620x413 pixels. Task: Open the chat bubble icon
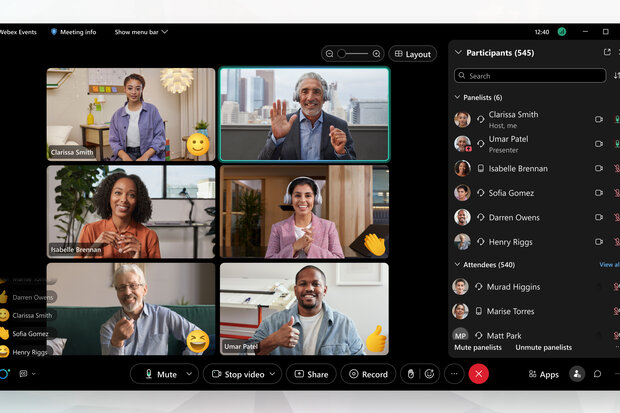597,374
